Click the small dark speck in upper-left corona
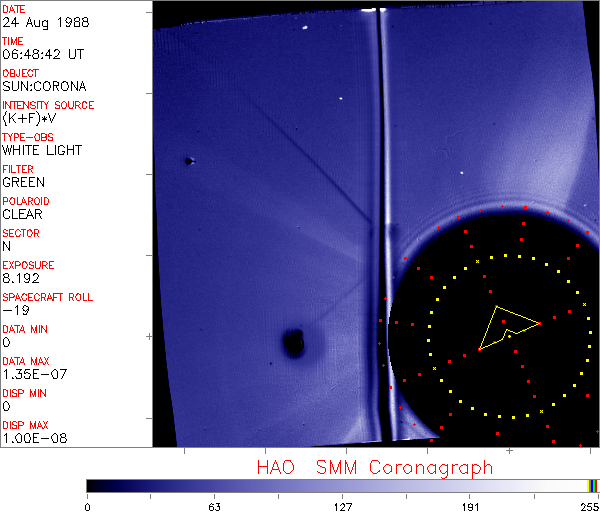The image size is (600, 512). click(188, 161)
